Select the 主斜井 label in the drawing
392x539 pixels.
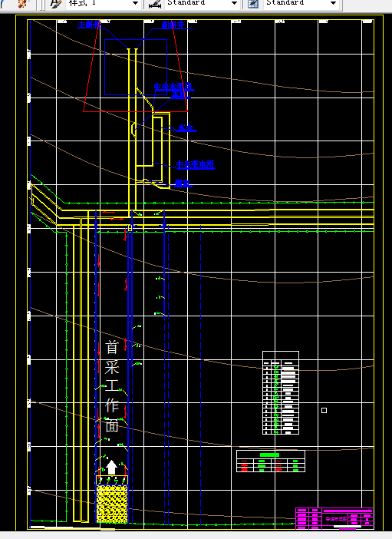coord(89,25)
